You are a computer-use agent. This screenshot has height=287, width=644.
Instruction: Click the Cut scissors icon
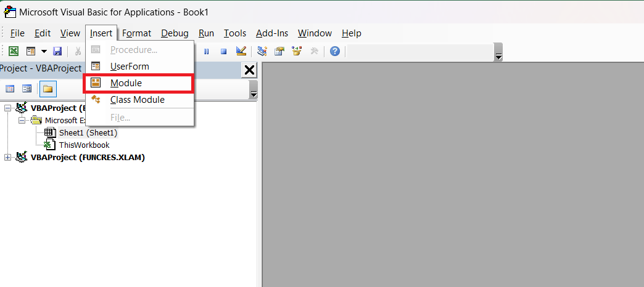click(x=78, y=51)
